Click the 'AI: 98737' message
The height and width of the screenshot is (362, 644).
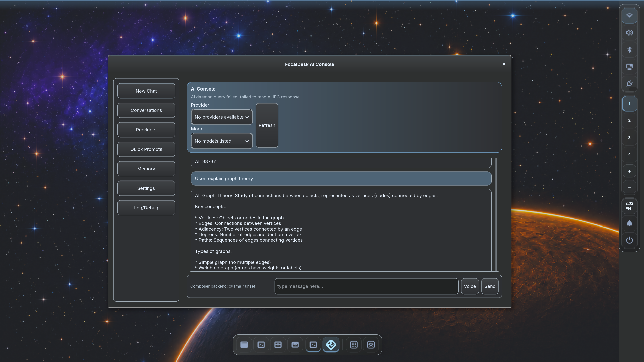tap(341, 163)
